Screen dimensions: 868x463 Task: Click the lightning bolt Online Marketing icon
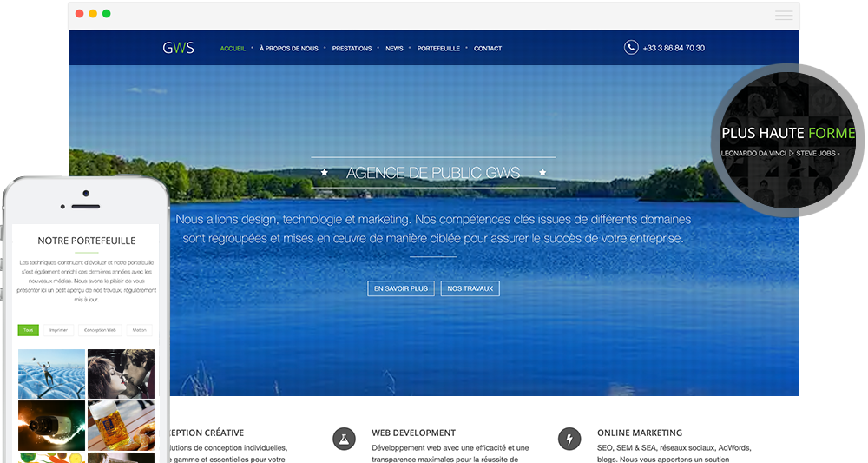tap(569, 438)
